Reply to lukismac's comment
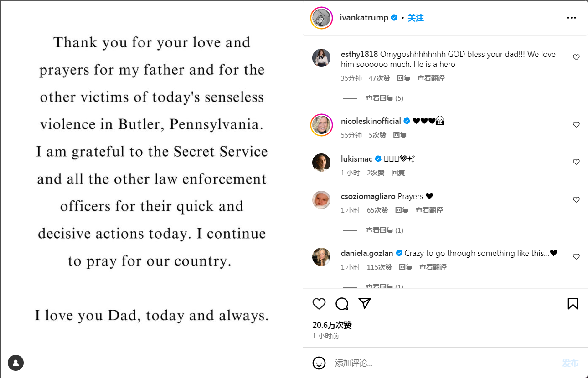The width and height of the screenshot is (588, 378). tap(398, 173)
